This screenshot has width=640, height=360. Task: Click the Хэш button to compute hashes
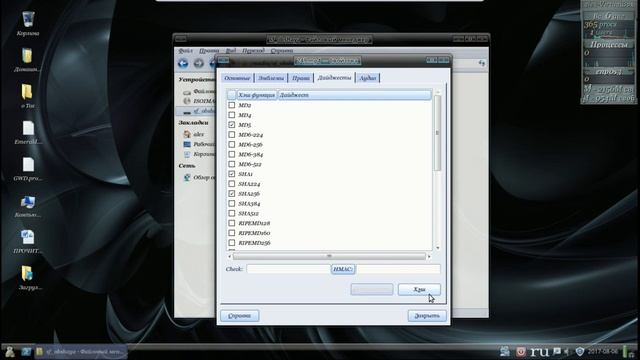(419, 289)
